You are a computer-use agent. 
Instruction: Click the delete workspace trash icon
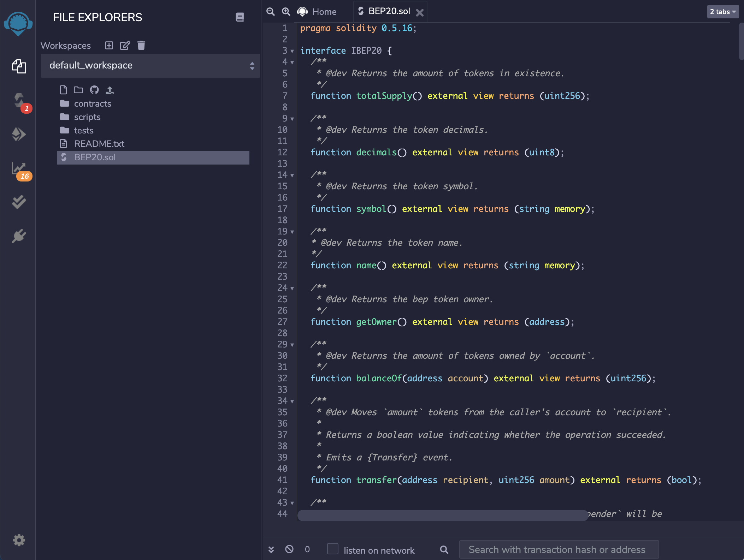141,46
